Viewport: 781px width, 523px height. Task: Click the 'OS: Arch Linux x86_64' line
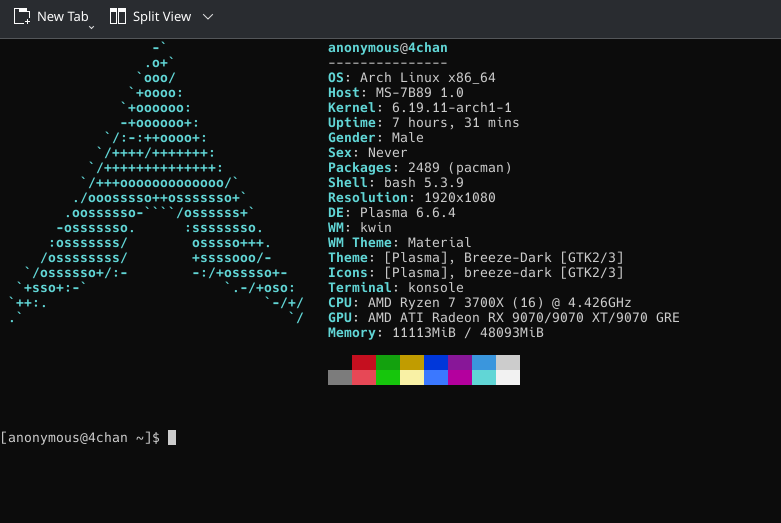(411, 78)
